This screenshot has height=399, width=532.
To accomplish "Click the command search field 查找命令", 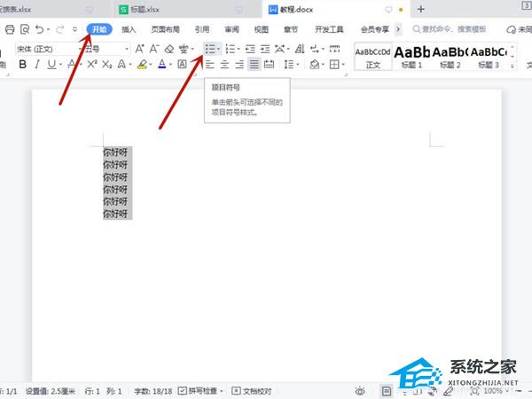I will point(450,29).
